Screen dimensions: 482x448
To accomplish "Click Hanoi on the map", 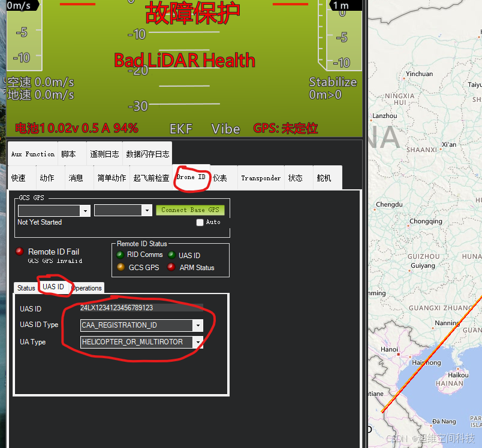I will [x=389, y=349].
